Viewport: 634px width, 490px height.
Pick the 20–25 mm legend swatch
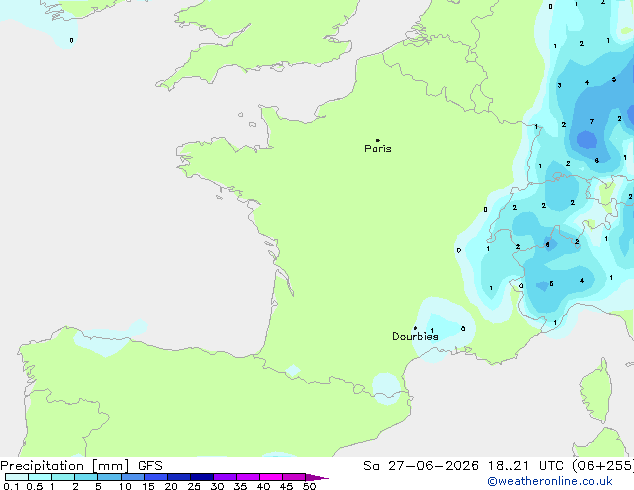pyautogui.click(x=179, y=477)
